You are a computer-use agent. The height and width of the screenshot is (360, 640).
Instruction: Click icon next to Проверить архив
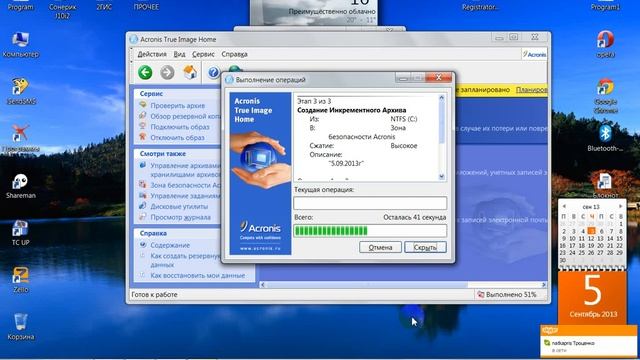point(142,105)
